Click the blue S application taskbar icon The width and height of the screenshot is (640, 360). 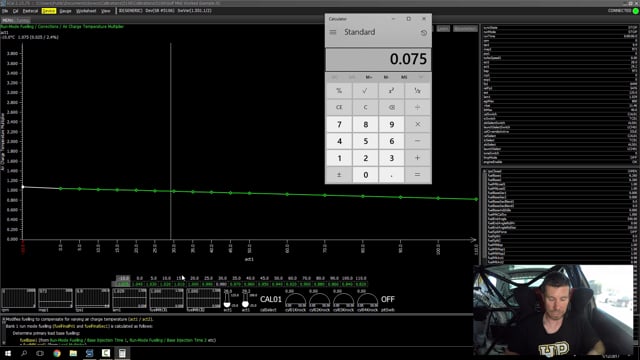pyautogui.click(x=89, y=353)
